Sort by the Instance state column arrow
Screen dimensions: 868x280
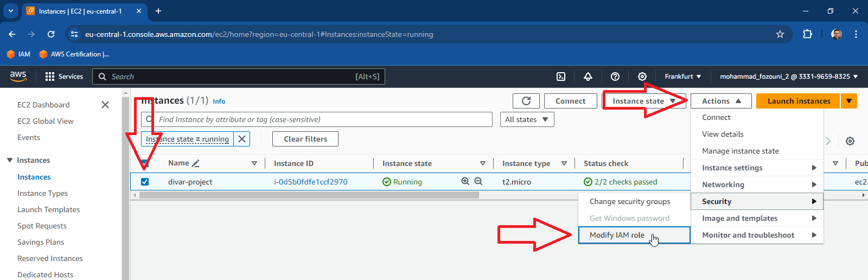483,163
